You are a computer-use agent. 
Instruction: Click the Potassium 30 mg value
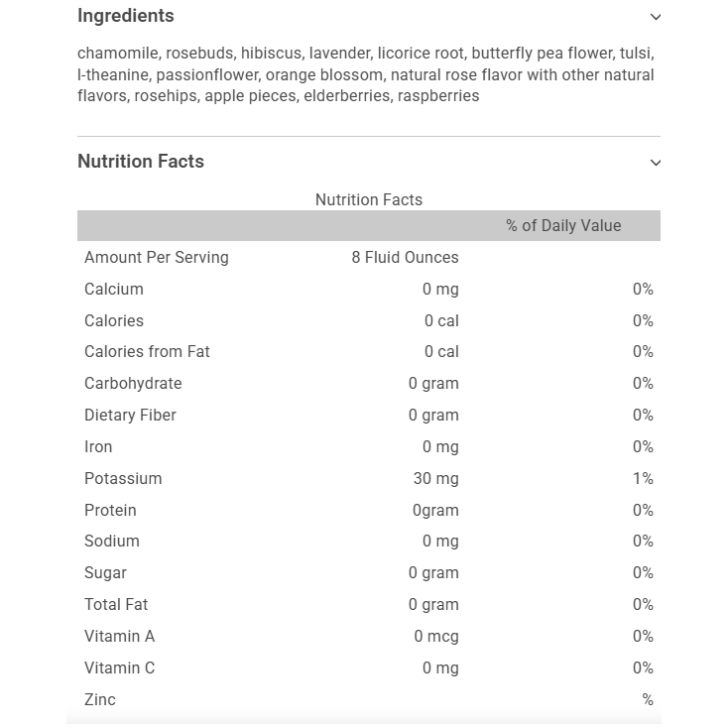[435, 478]
